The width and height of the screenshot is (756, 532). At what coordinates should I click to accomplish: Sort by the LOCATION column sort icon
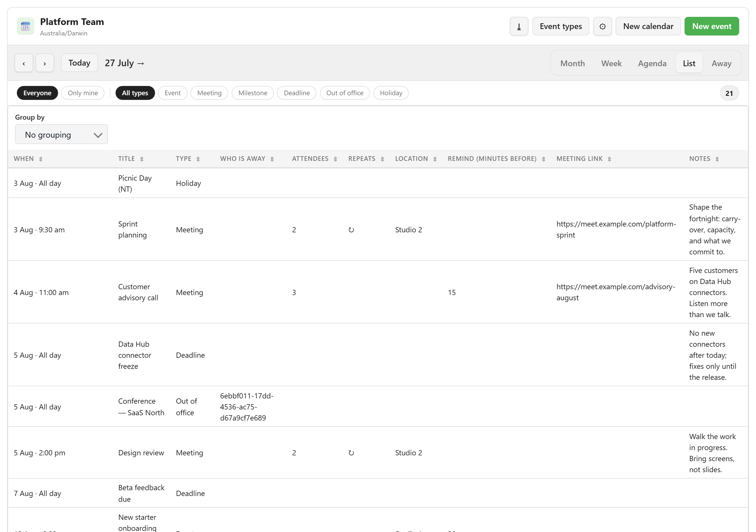(x=435, y=159)
